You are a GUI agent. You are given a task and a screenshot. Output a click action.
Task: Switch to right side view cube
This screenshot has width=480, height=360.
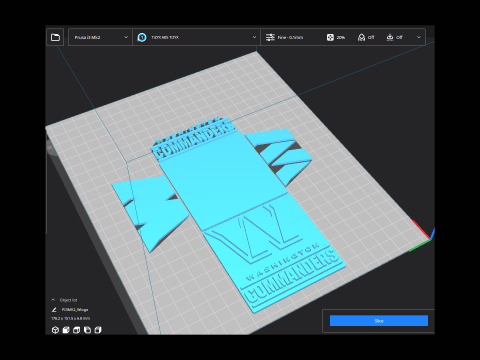(x=98, y=330)
